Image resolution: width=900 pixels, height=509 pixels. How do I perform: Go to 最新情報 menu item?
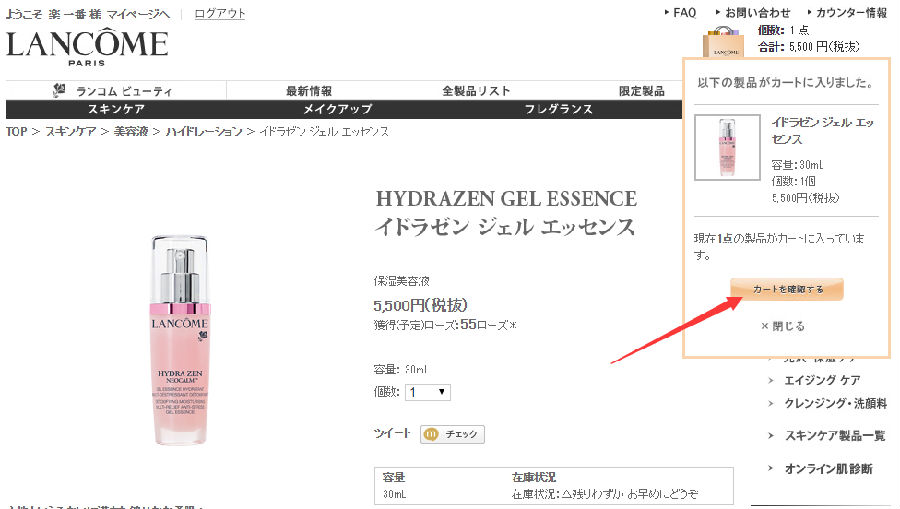point(309,91)
